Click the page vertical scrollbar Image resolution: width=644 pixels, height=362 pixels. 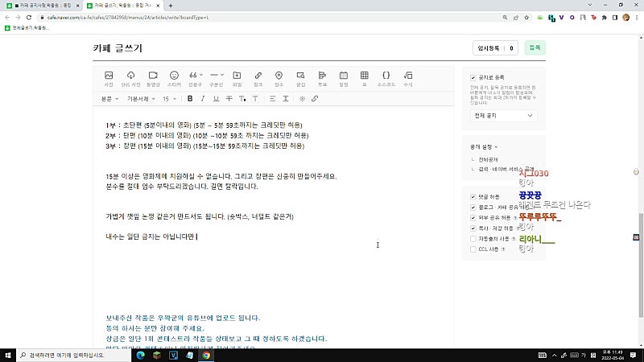pyautogui.click(x=641, y=265)
